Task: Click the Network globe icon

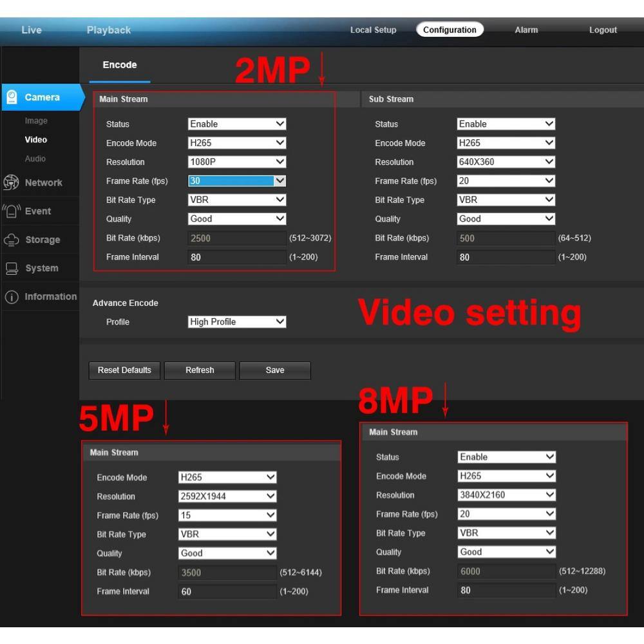Action: 12,183
